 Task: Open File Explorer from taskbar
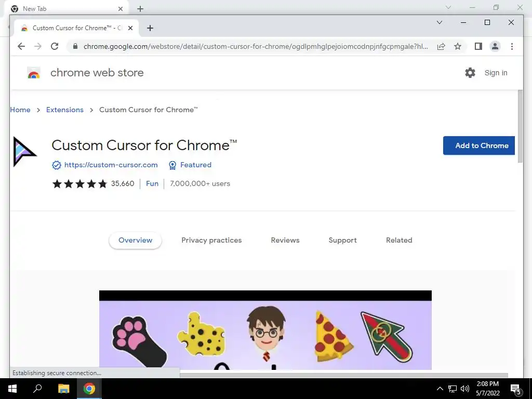click(63, 389)
